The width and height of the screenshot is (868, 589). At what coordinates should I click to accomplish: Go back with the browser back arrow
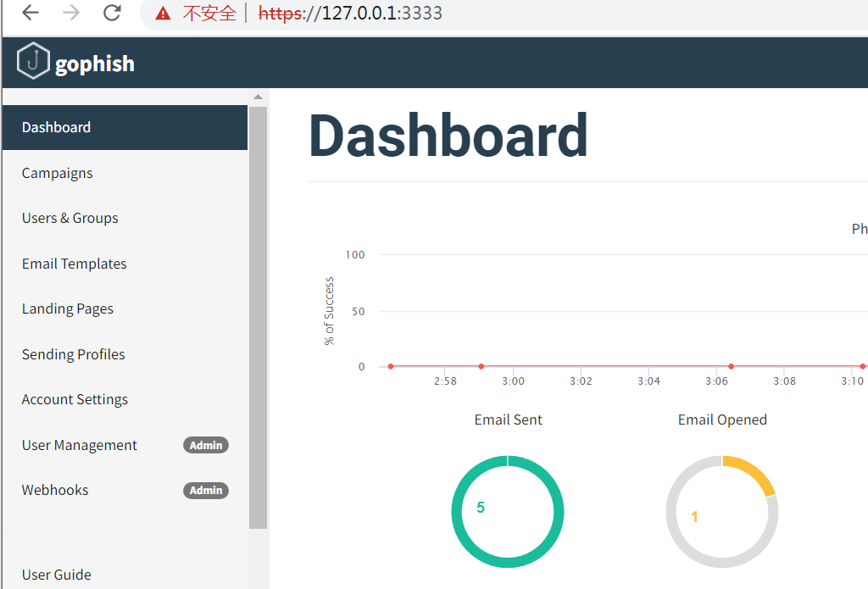pos(31,12)
